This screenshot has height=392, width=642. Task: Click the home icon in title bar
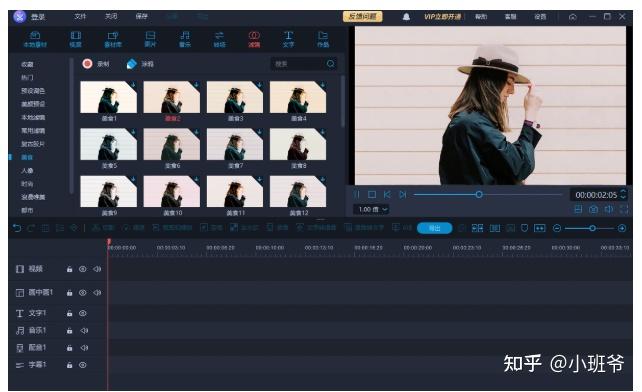click(x=573, y=17)
